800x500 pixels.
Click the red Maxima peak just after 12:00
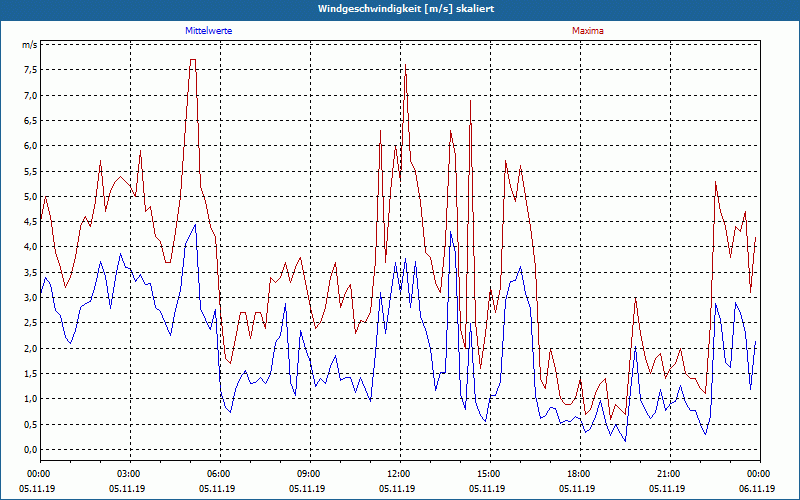point(406,65)
